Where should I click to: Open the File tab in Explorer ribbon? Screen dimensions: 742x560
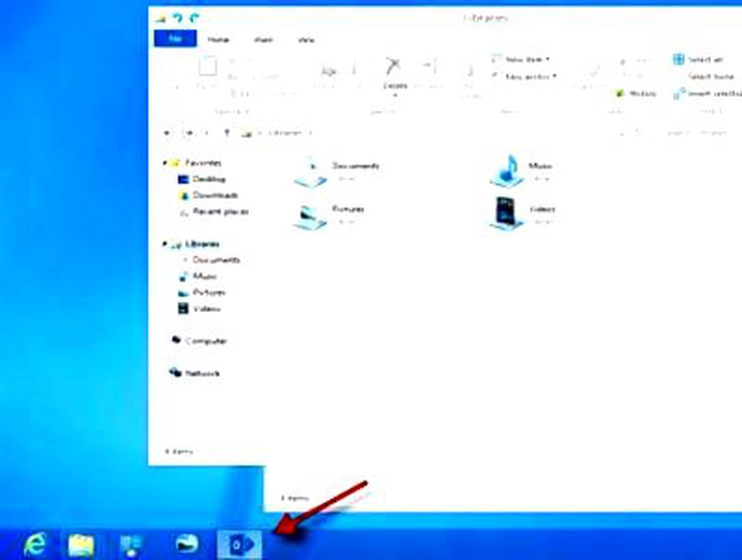click(x=176, y=39)
